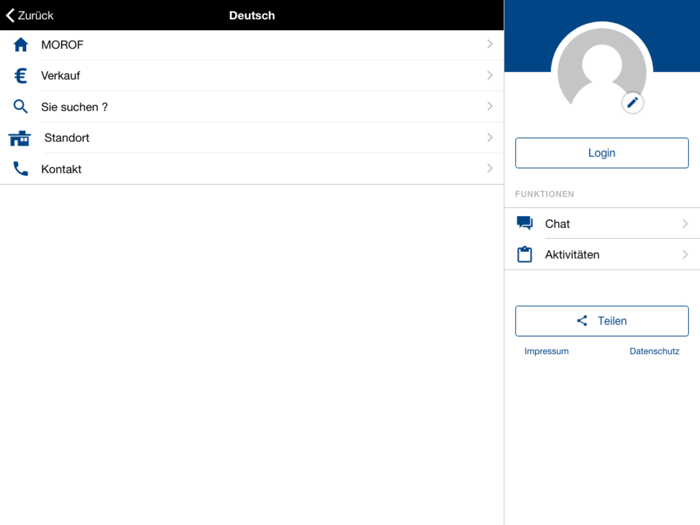
Task: Click the pencil edit icon on avatar
Action: 632,103
